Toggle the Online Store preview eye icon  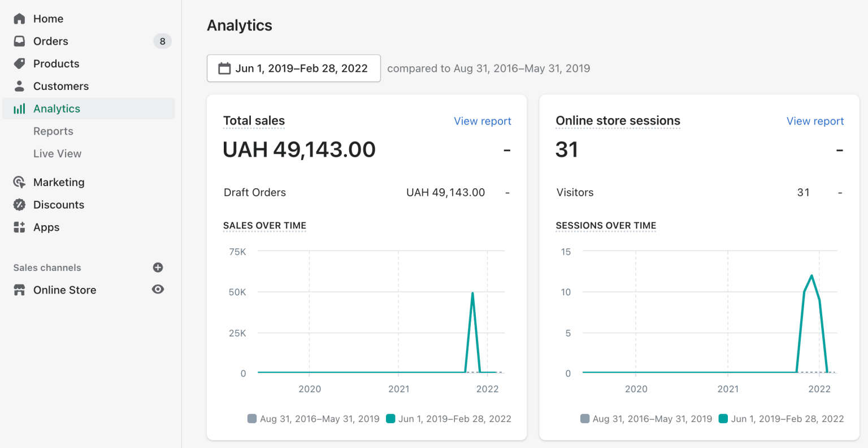158,289
